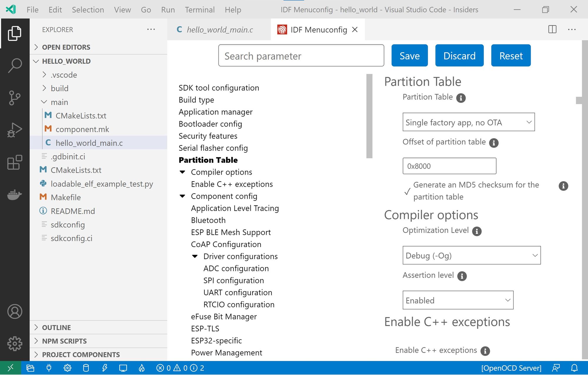Open the Selection menu
Screen dimensions: 588x375
88,10
